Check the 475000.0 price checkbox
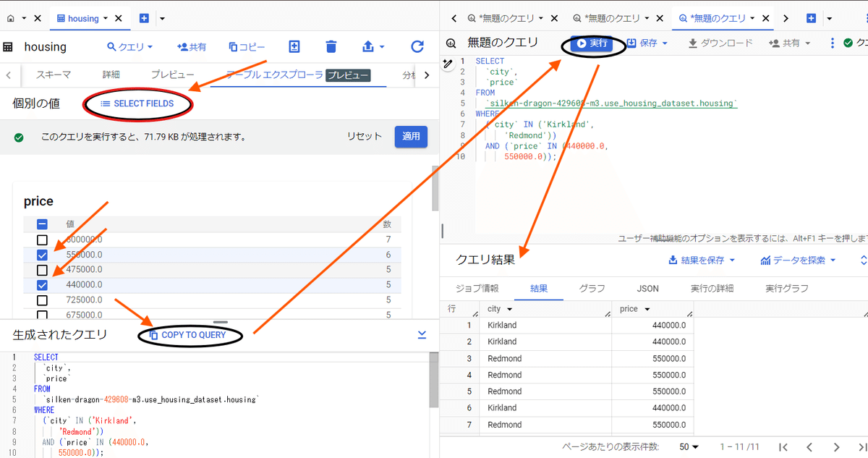The width and height of the screenshot is (868, 458). (x=42, y=270)
